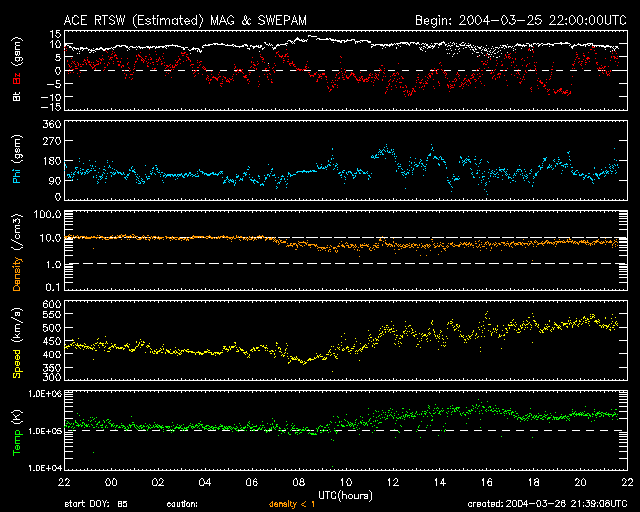Select the 12 hour tick on time axis

tap(391, 482)
